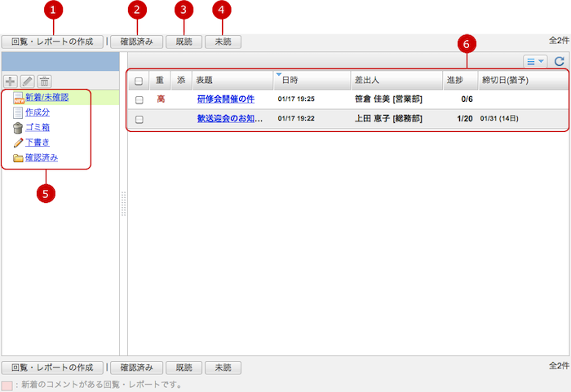Click top 未読 button
Screen dimensions: 571x392
223,42
